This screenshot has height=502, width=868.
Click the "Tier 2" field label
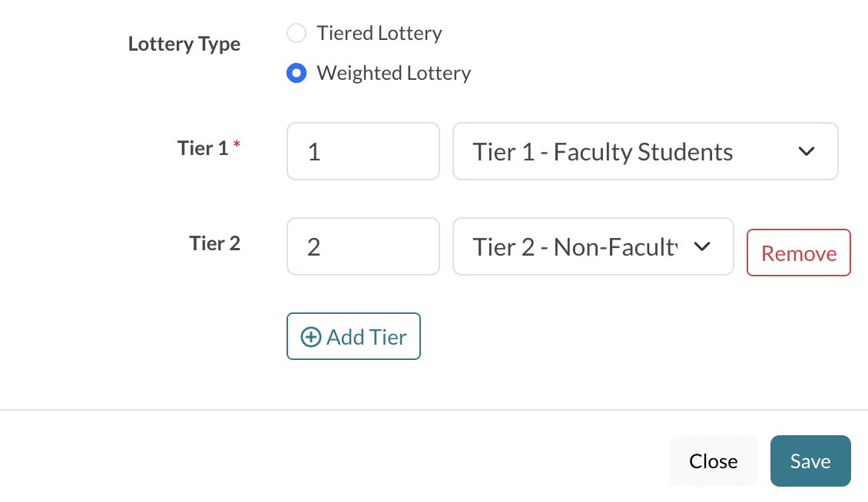(214, 243)
